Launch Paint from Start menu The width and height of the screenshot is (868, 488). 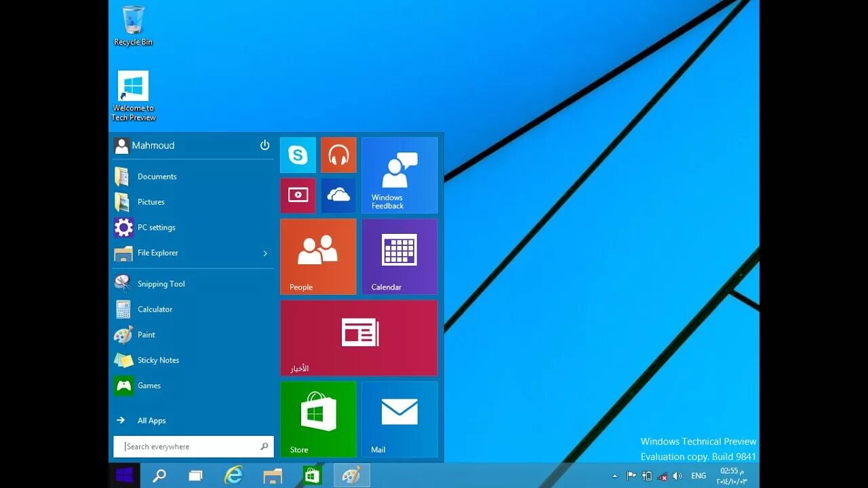pos(193,335)
